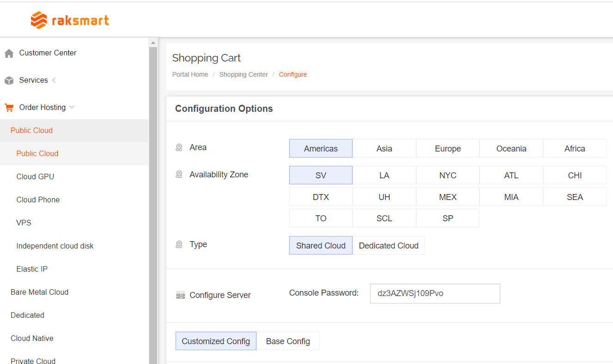Collapse the Order Hosting chevron
Image resolution: width=613 pixels, height=364 pixels.
pos(72,108)
